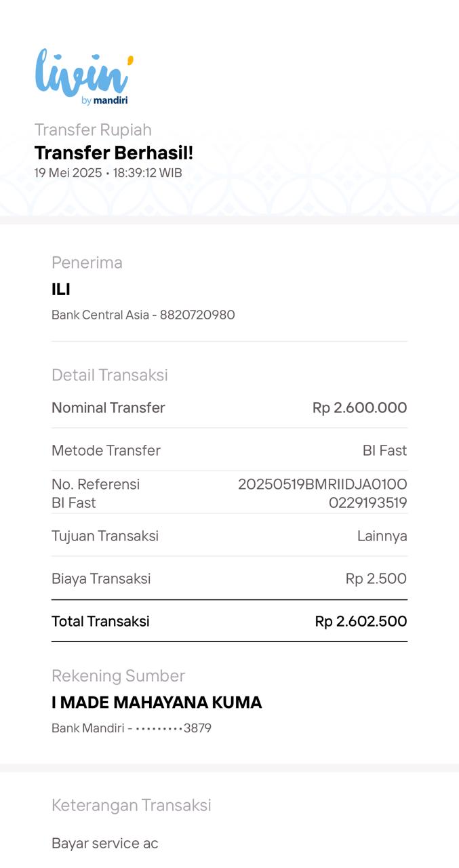
Task: Click the "Transfer Berhasil!" heading
Action: [x=114, y=153]
